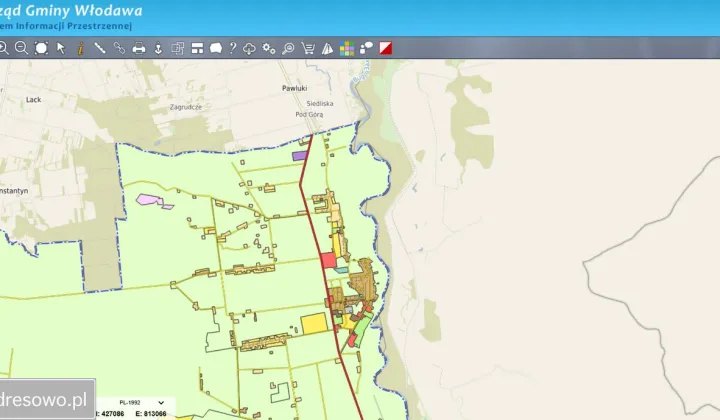The height and width of the screenshot is (420, 720).
Task: Open the colored squares legend icon
Action: pyautogui.click(x=347, y=48)
